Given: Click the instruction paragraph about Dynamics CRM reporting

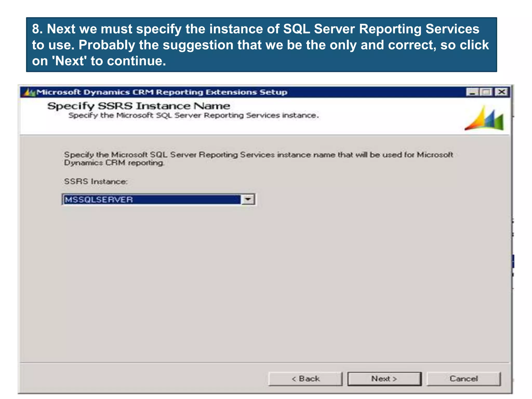Looking at the screenshot, I should 258,158.
